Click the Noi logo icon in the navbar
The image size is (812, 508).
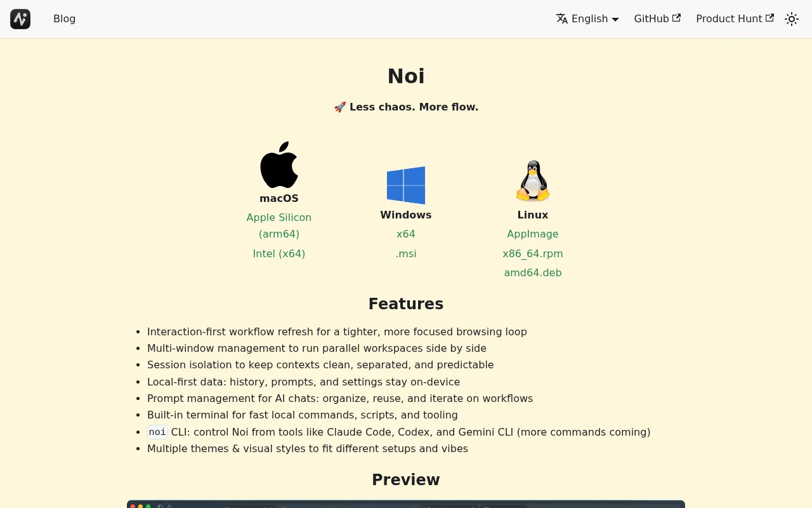pos(20,19)
